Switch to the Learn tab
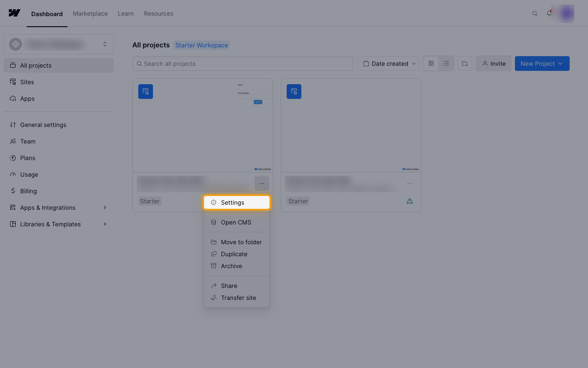The height and width of the screenshot is (368, 588). click(126, 13)
